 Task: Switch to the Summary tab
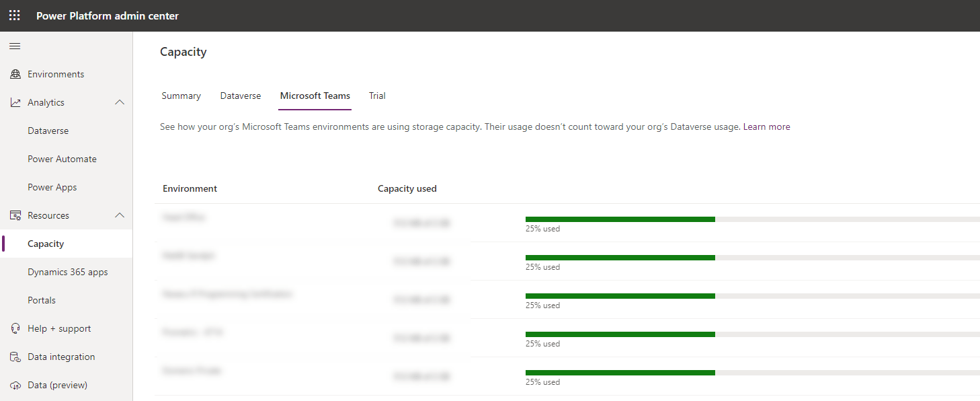[180, 96]
